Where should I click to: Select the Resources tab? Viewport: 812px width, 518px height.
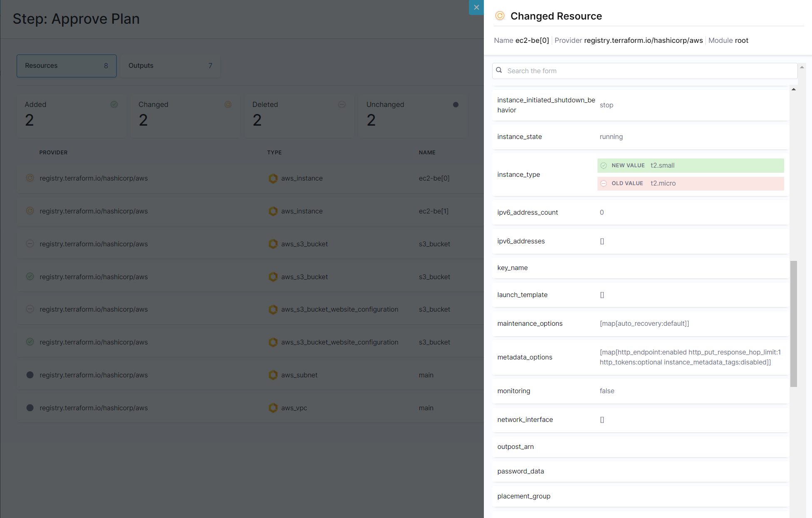coord(66,66)
